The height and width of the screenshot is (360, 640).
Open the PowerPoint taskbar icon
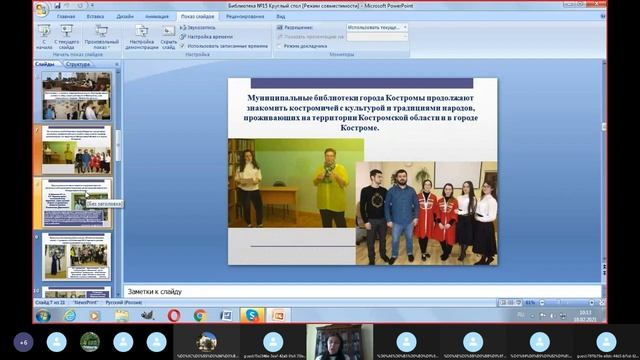278,316
